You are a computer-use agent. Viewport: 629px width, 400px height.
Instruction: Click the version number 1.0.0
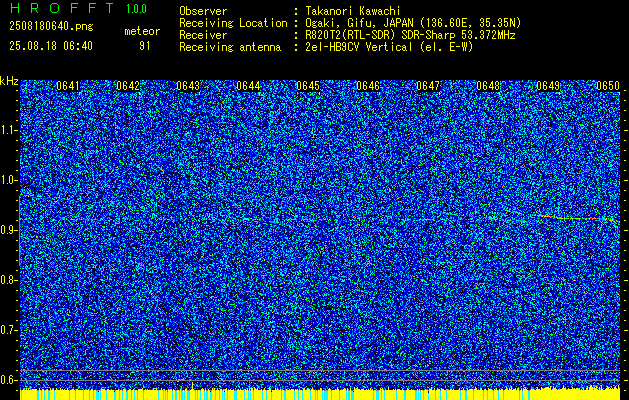136,8
